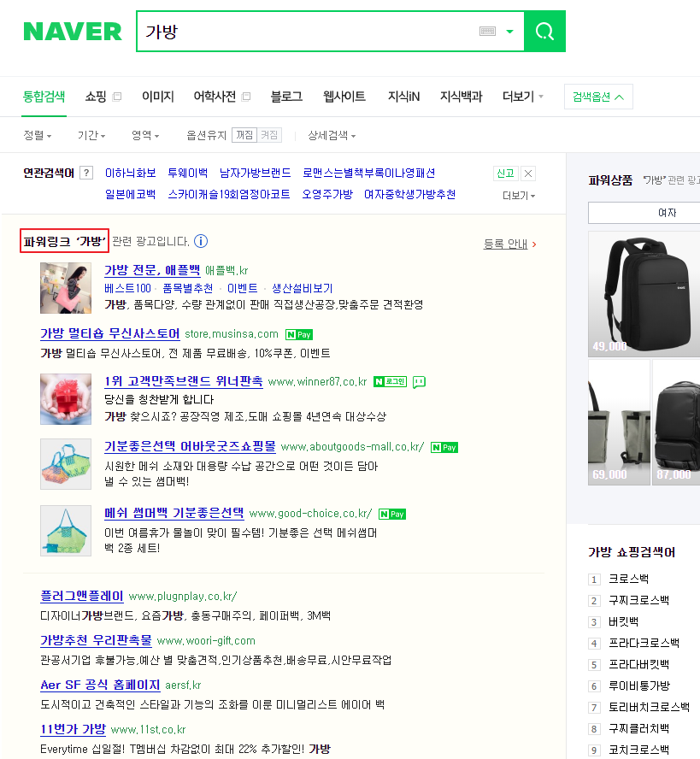Open the 정렬 sort dropdown
This screenshot has width=700, height=759.
point(38,136)
